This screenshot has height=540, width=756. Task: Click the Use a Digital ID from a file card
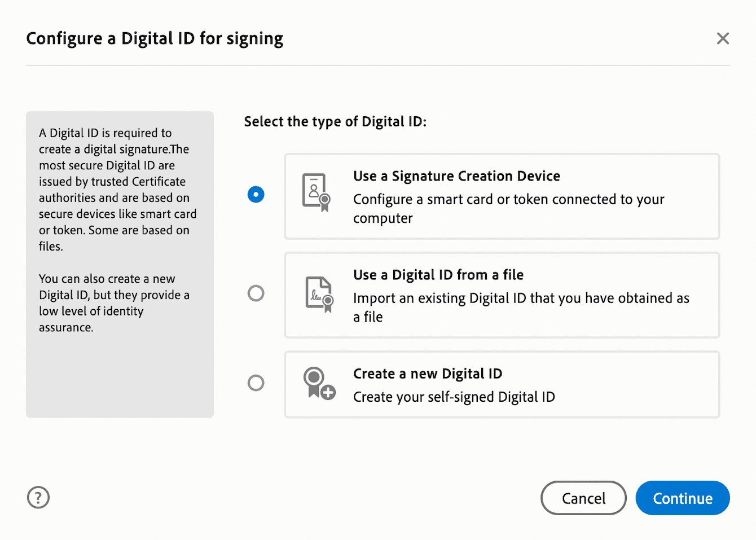tap(502, 295)
